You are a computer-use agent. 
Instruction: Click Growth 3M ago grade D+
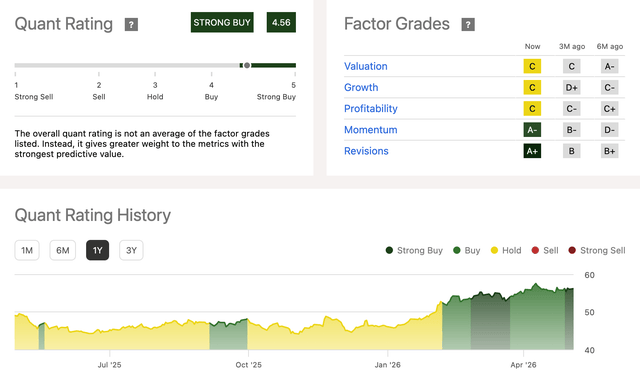pyautogui.click(x=571, y=87)
